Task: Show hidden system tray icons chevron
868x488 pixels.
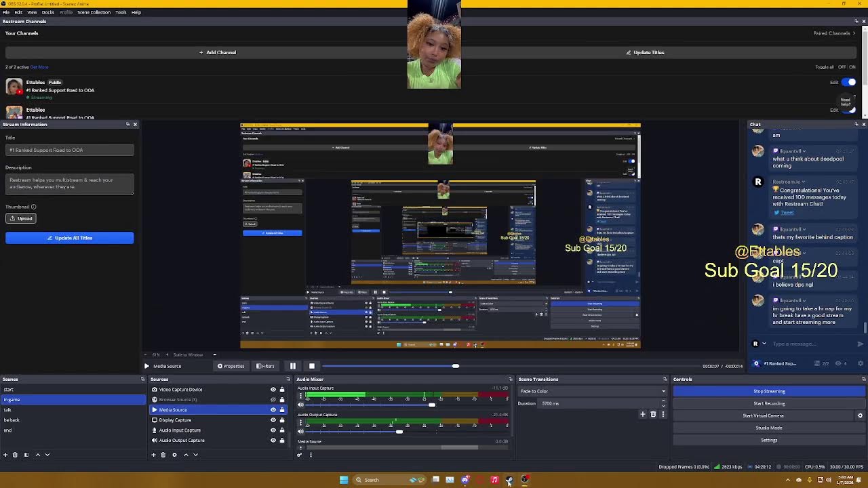Action: 787,480
